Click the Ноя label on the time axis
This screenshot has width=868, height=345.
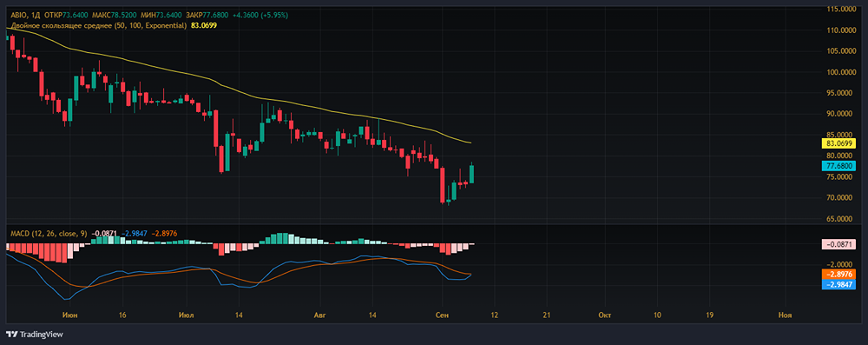pyautogui.click(x=785, y=315)
